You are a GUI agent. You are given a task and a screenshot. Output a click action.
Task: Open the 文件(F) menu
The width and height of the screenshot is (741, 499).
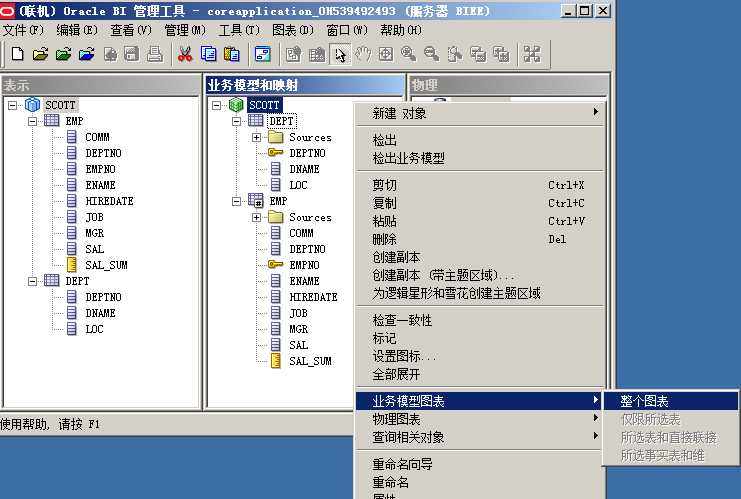[23, 30]
